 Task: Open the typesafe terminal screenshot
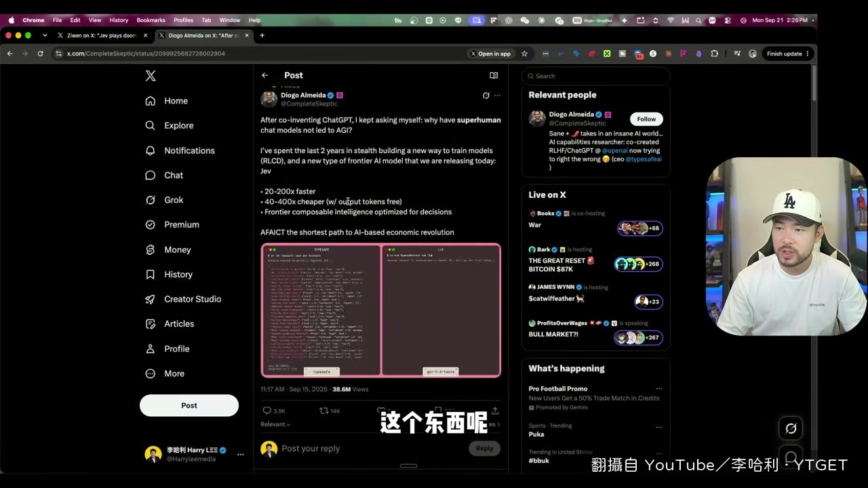[x=321, y=310]
